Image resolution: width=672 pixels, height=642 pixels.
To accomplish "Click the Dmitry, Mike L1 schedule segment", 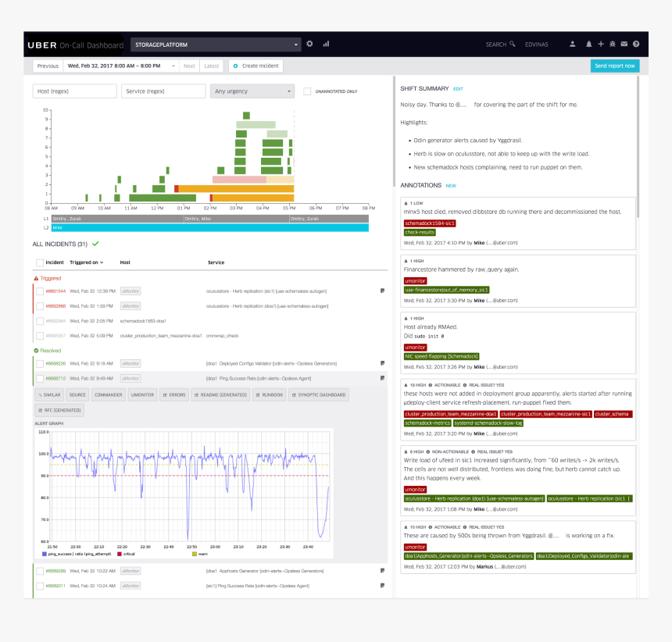I will point(237,219).
